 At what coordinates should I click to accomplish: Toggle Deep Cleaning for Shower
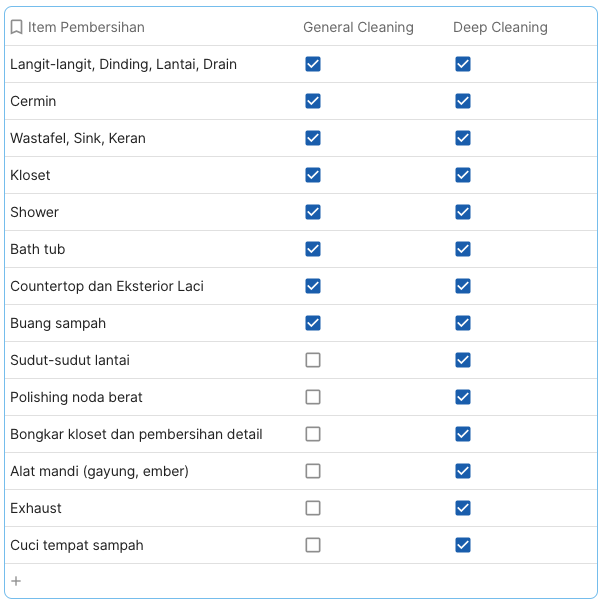(463, 212)
